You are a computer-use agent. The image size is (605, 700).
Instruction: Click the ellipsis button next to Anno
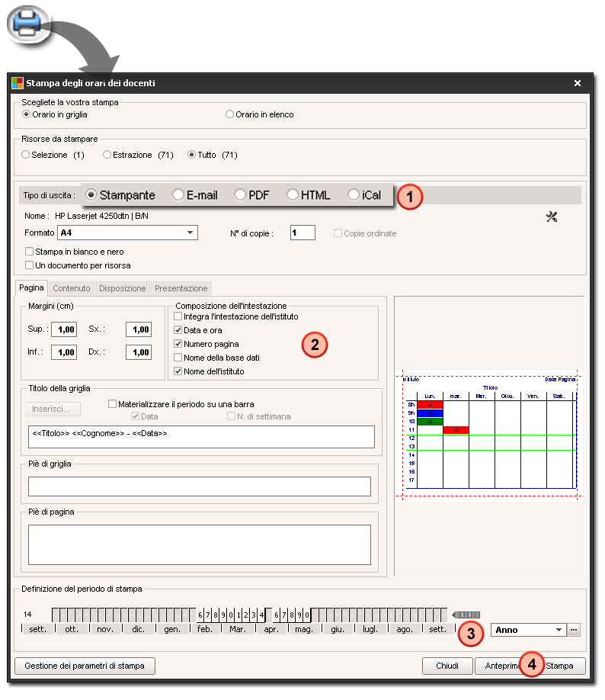[x=574, y=631]
